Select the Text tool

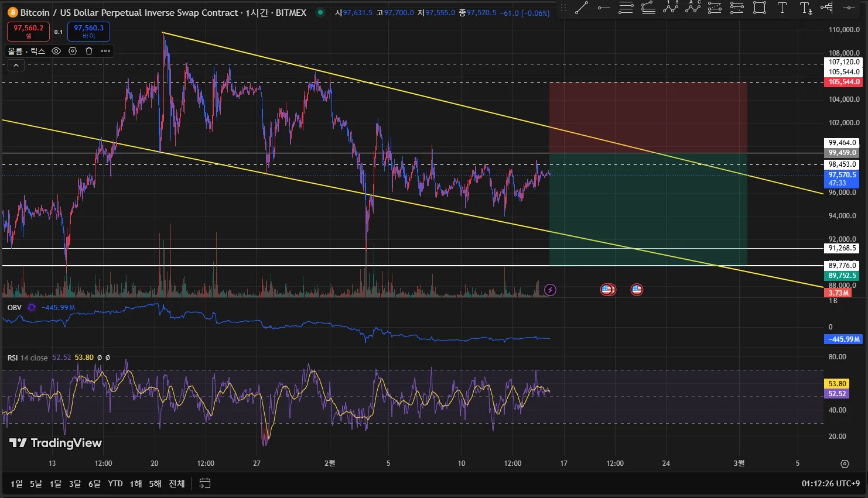(x=782, y=8)
